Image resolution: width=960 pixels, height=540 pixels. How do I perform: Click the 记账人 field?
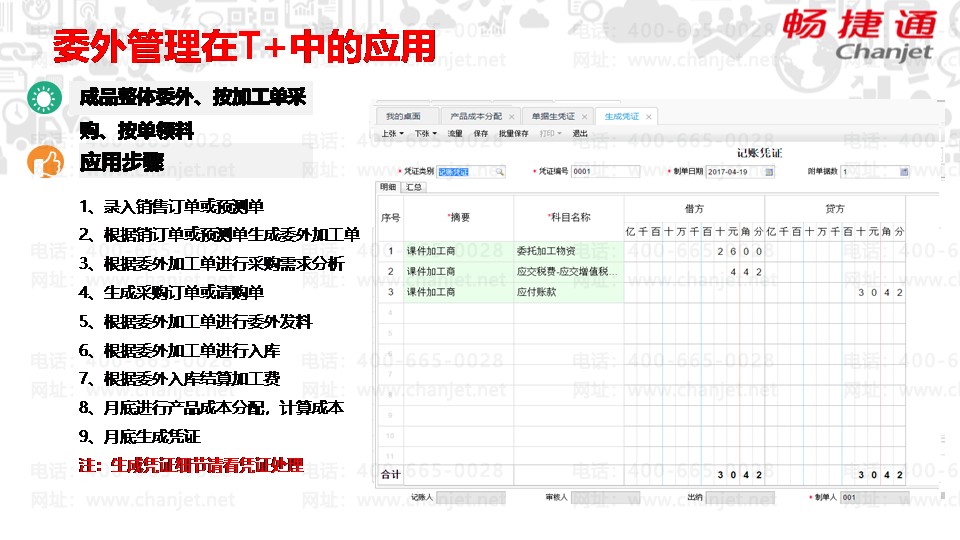click(471, 497)
